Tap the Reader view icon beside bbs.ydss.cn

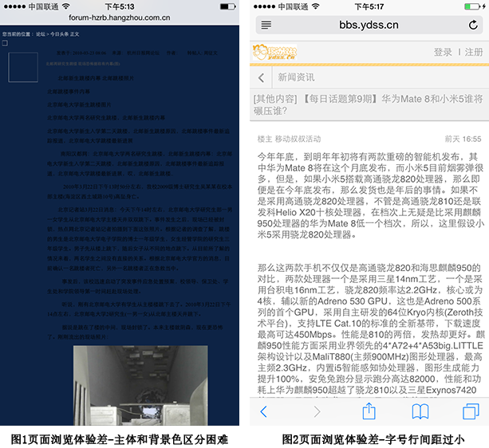click(x=266, y=26)
